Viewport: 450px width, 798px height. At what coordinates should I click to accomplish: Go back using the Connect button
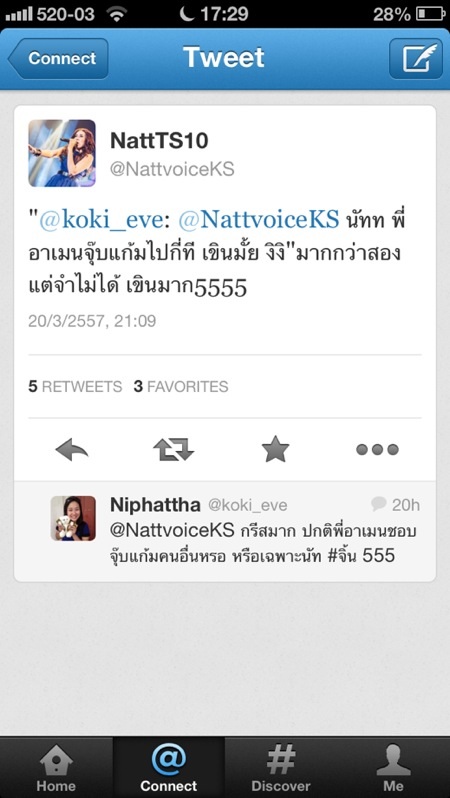(58, 59)
